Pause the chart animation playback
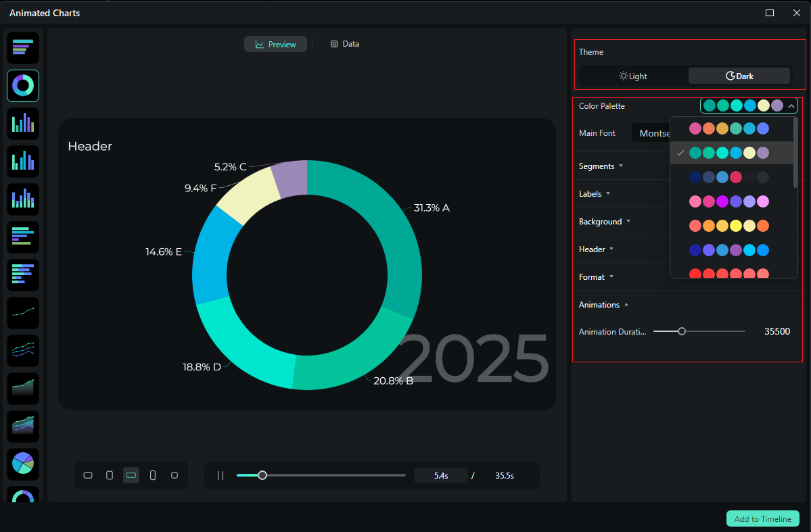811x532 pixels. coord(220,475)
